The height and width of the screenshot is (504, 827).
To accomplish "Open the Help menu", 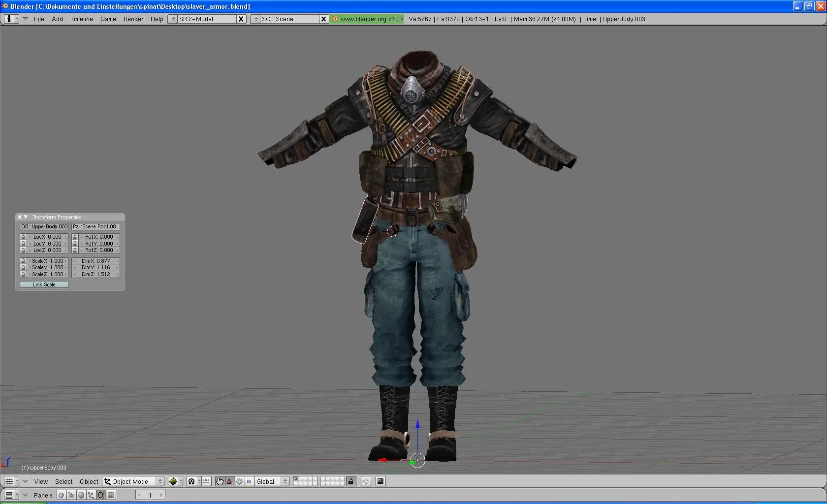I will click(x=157, y=19).
